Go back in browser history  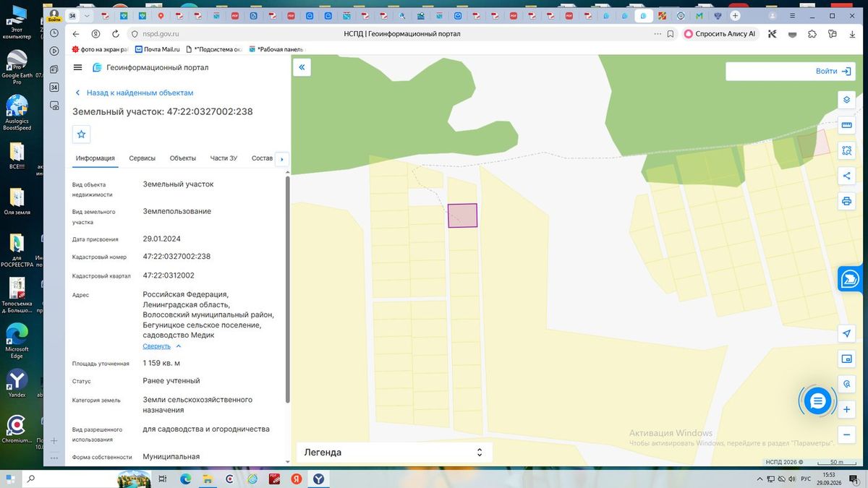tap(76, 34)
